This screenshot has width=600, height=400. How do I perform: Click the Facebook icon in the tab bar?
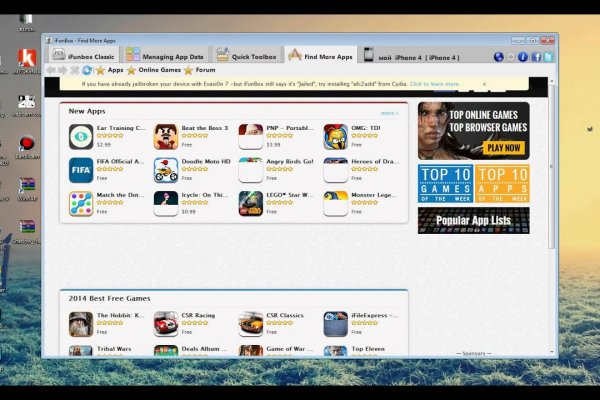(x=536, y=57)
